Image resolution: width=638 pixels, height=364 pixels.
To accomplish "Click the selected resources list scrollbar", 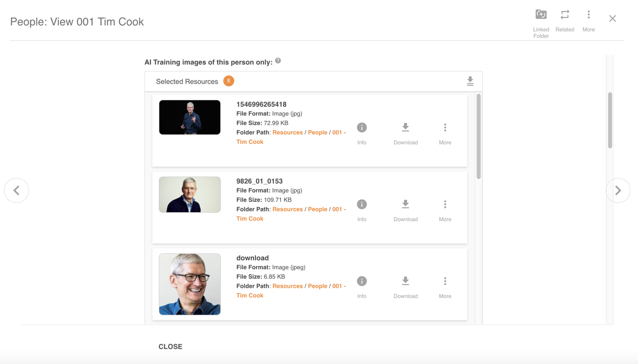I will click(479, 136).
